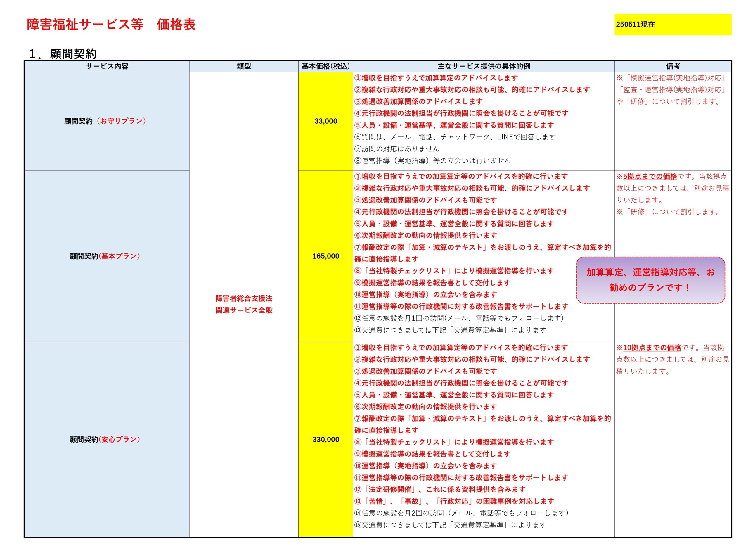748x560 pixels.
Task: Select the 33,000 price cell
Action: click(x=326, y=121)
